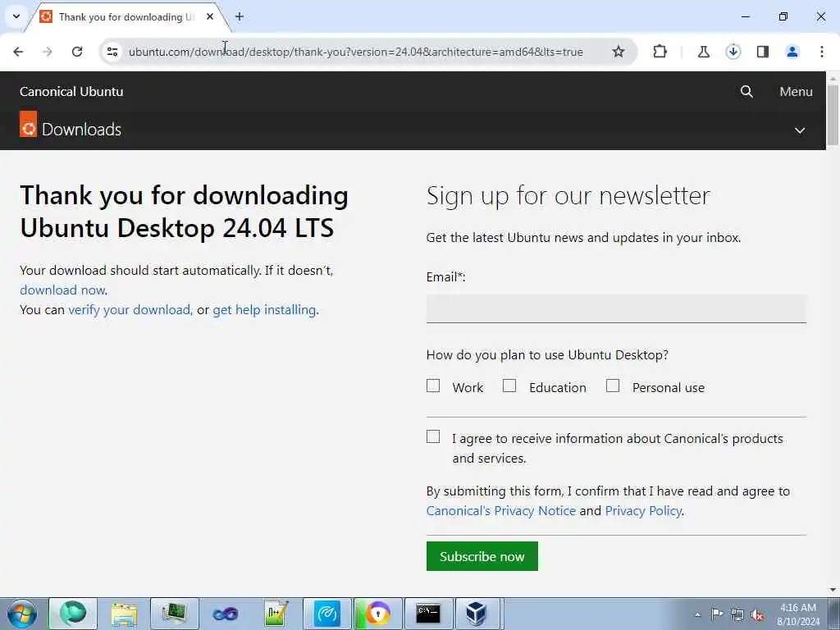
Task: Check the Personal use checkbox
Action: click(x=613, y=386)
